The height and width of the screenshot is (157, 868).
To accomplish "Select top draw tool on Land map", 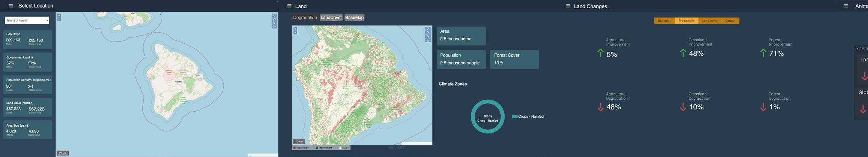I will (428, 29).
